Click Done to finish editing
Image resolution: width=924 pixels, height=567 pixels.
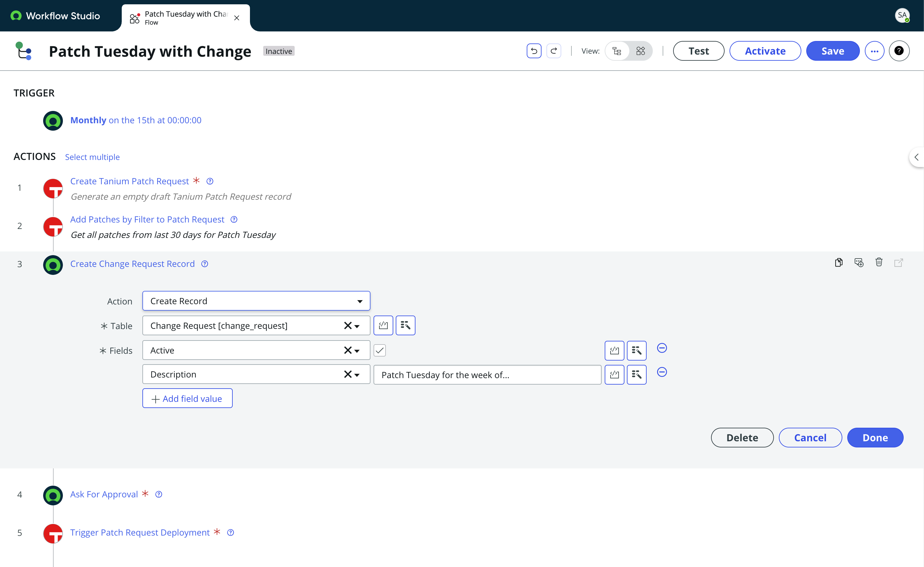875,437
